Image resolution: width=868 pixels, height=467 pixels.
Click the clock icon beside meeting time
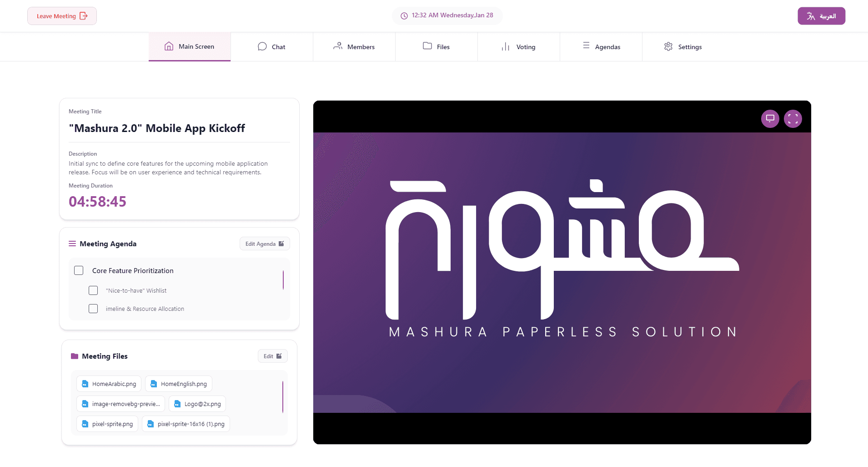coord(404,16)
